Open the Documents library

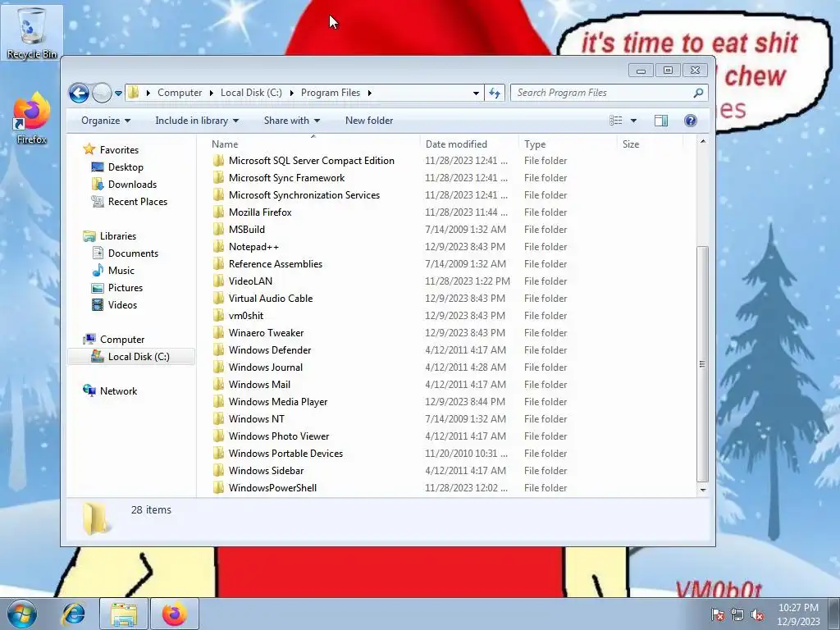tap(133, 253)
